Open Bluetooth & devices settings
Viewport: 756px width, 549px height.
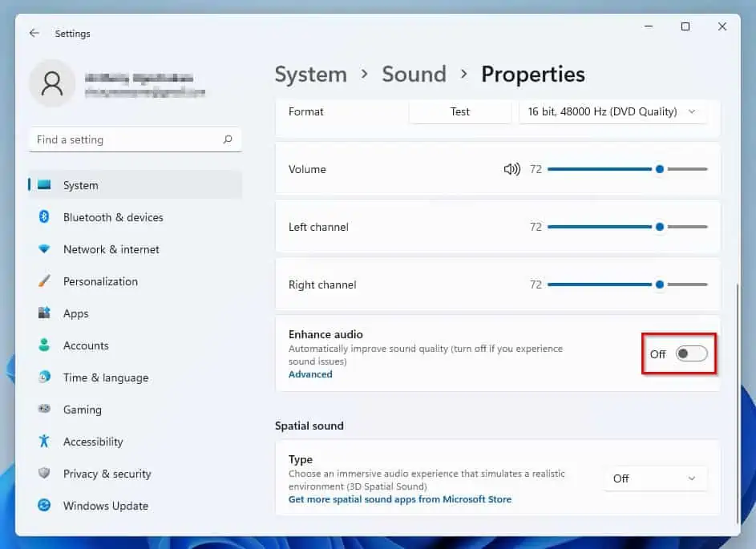tap(135, 217)
